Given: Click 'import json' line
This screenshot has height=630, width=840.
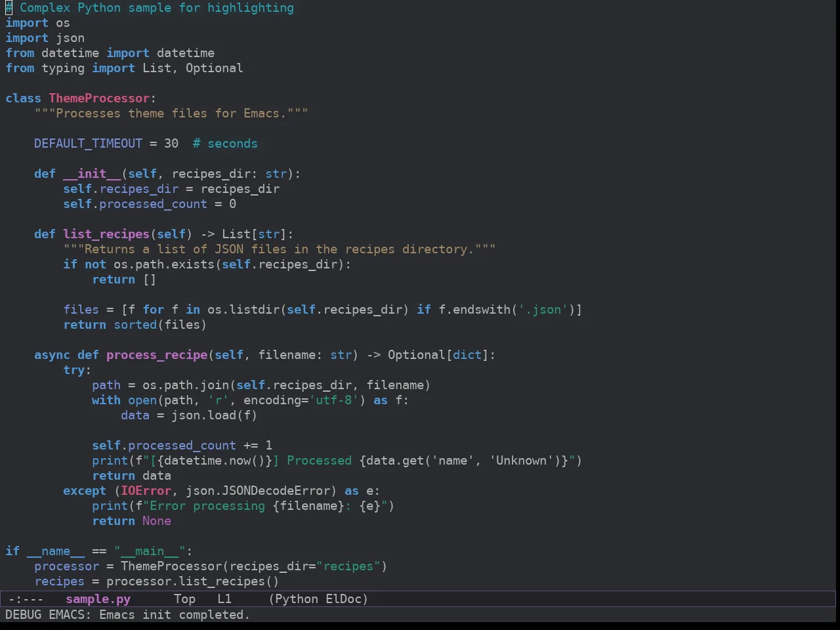Looking at the screenshot, I should coord(45,38).
